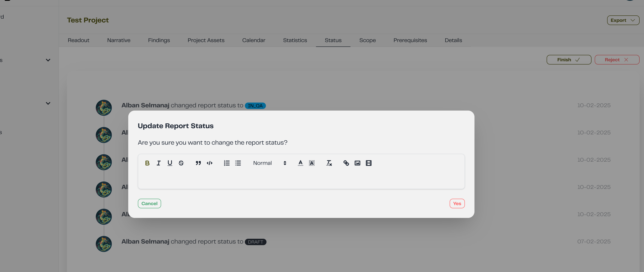Toggle bold formatting in the editor
The width and height of the screenshot is (644, 272).
pyautogui.click(x=147, y=163)
